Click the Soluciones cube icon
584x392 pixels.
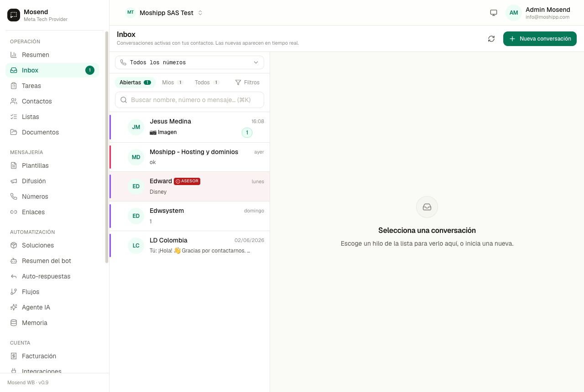click(14, 245)
